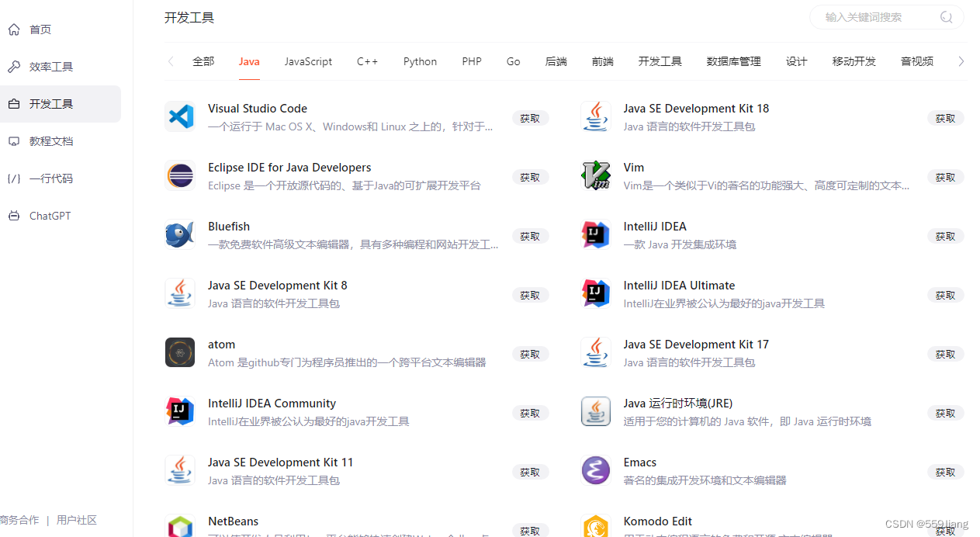Open the 用户社区 footer link
Screen dimensions: 980x537
point(76,520)
